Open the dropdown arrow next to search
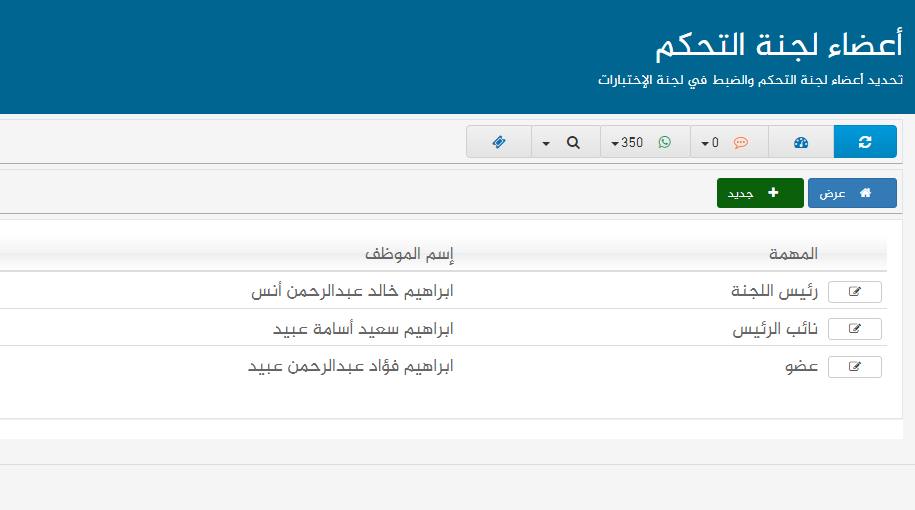The width and height of the screenshot is (915, 510). coord(546,143)
